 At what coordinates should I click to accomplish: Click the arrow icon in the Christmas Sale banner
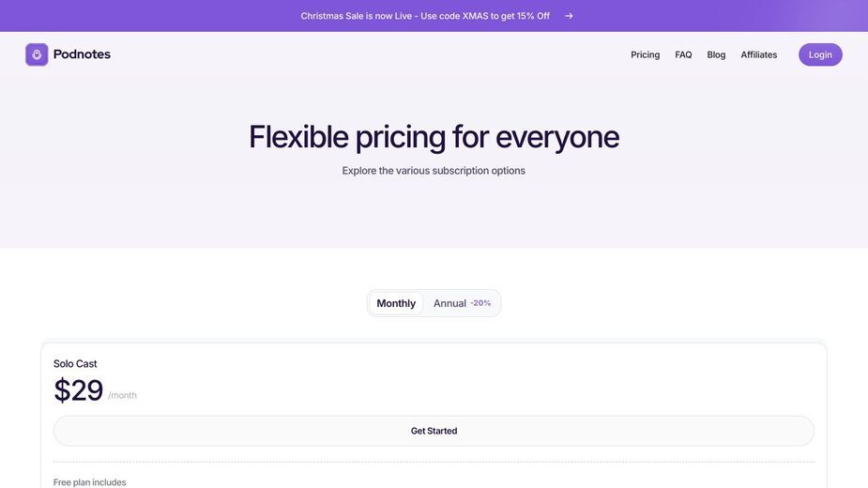[x=569, y=16]
